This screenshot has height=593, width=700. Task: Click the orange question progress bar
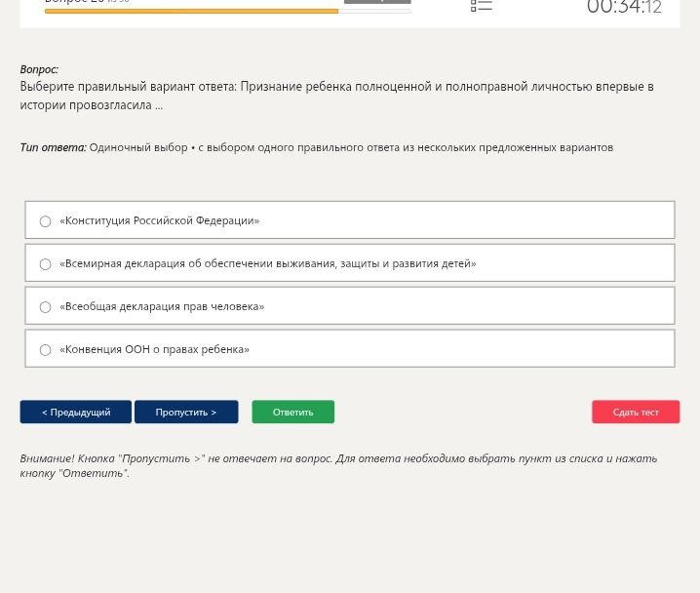coord(228,11)
